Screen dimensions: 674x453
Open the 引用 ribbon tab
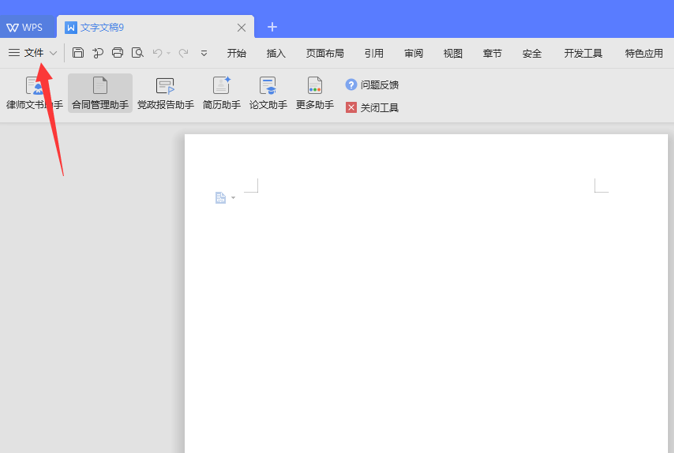[374, 53]
